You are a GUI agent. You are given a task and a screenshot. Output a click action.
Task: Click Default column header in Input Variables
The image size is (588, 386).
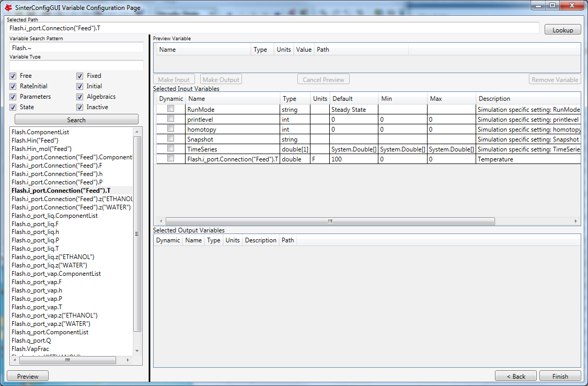click(354, 99)
